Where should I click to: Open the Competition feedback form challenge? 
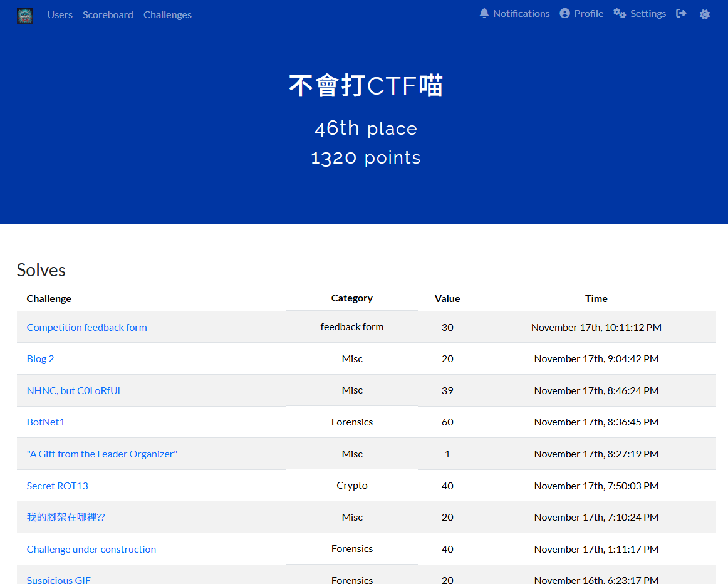tap(87, 327)
